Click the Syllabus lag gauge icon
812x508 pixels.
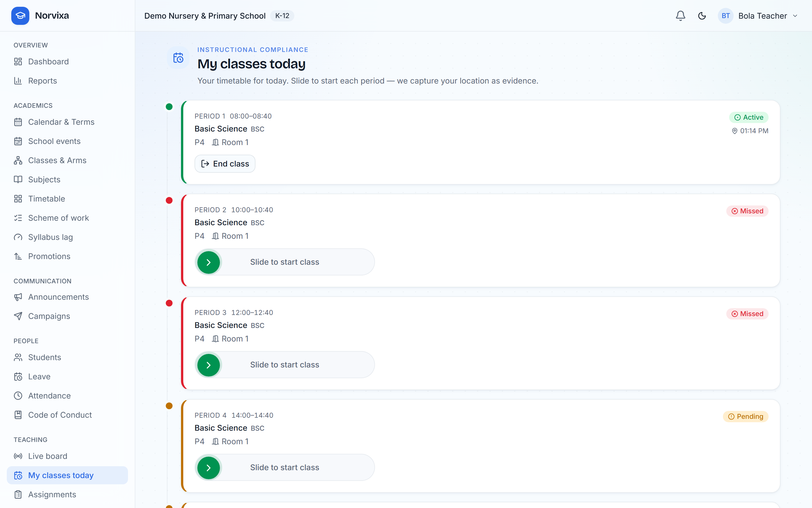[18, 237]
